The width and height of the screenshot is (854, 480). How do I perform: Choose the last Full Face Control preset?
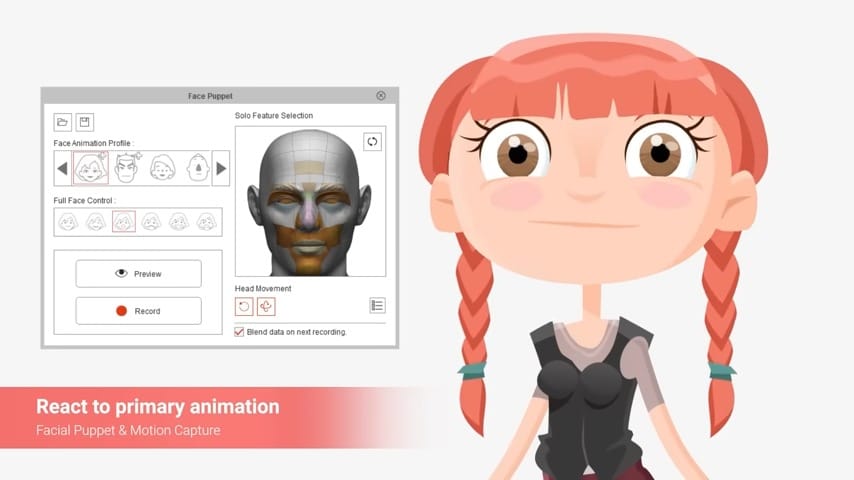pos(206,222)
